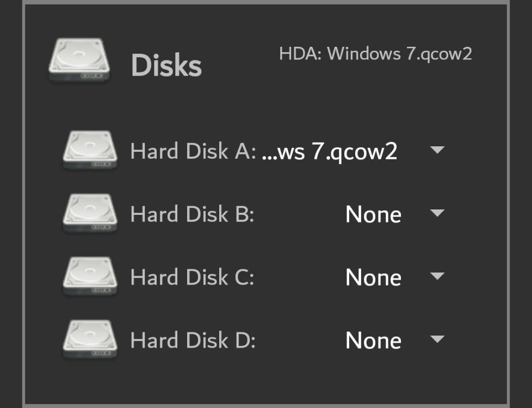Click the large Disks section drive icon

coord(79,60)
